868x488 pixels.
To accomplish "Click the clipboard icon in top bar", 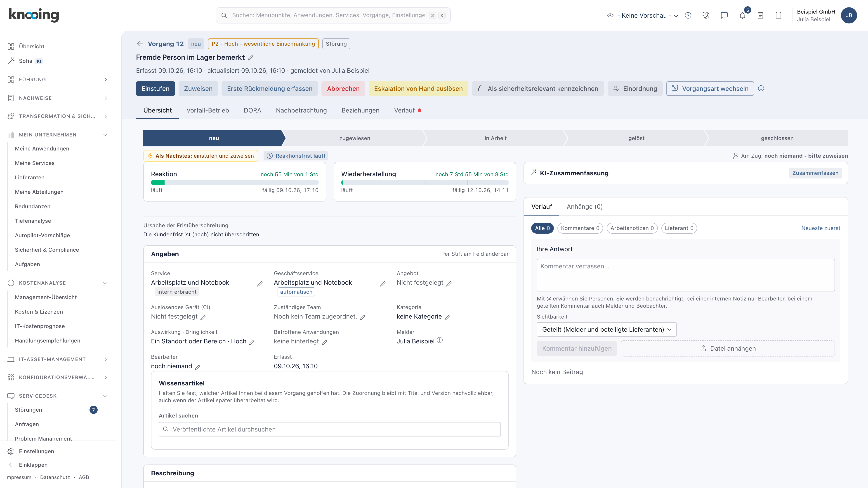I will [x=778, y=15].
